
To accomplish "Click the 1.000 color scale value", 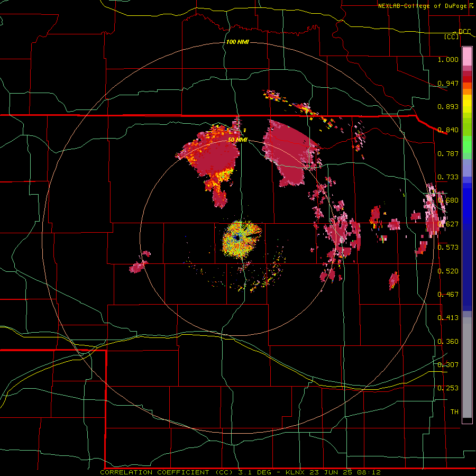I will click(448, 59).
